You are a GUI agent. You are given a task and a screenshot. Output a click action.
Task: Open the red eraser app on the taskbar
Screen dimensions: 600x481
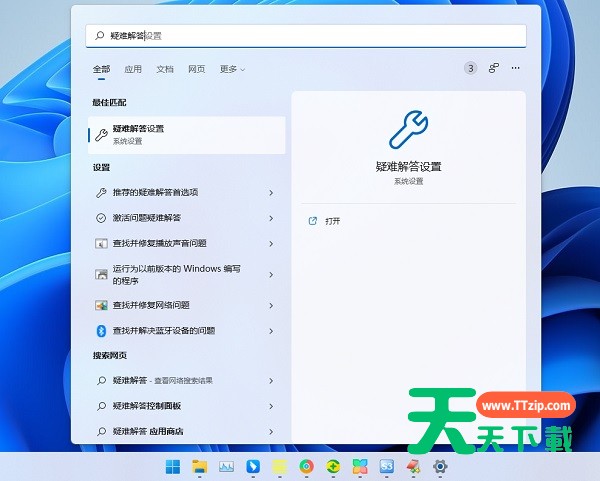pyautogui.click(x=413, y=466)
